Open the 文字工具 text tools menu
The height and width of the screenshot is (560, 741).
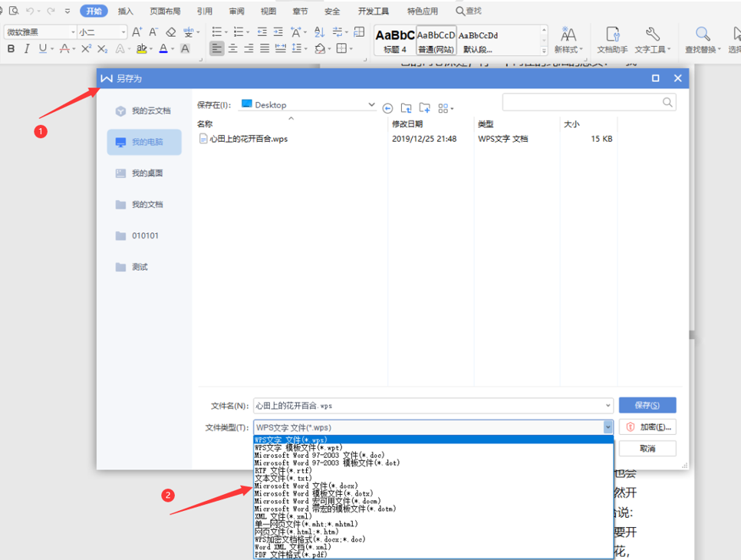(x=653, y=39)
